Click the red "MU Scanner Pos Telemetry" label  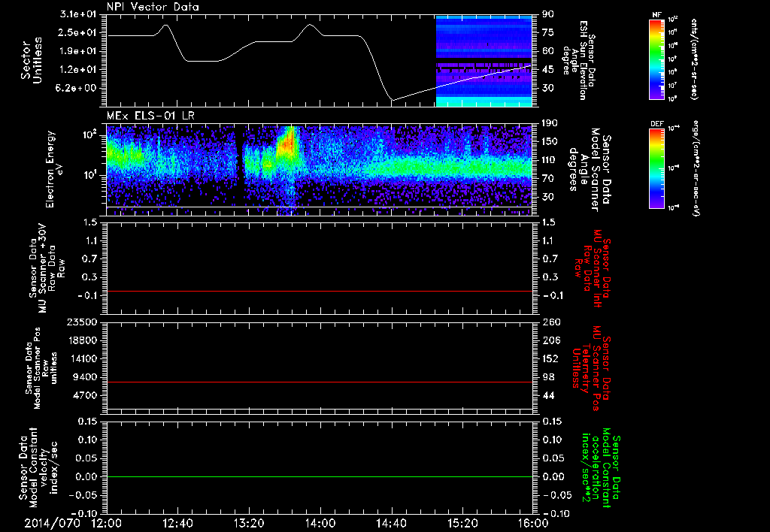591,368
